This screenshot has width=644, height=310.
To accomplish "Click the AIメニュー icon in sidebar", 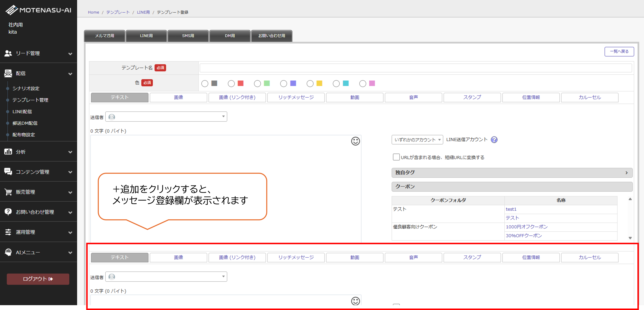I will pyautogui.click(x=8, y=252).
